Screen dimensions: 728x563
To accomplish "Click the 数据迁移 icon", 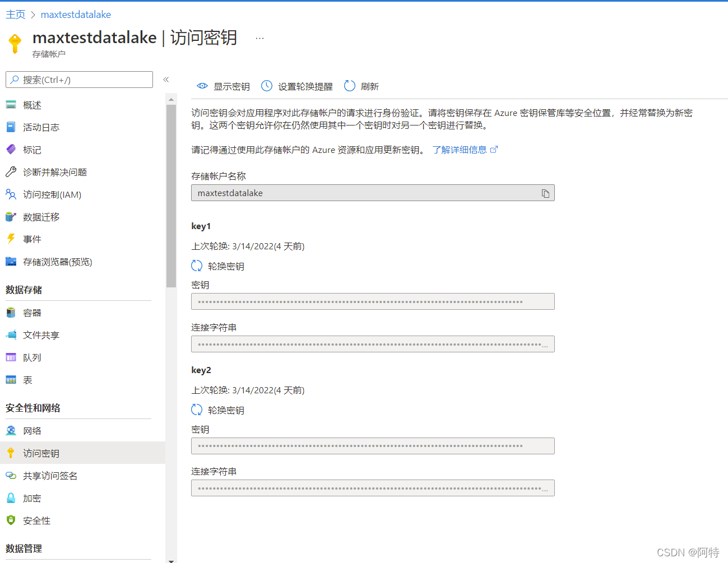I will tap(11, 217).
